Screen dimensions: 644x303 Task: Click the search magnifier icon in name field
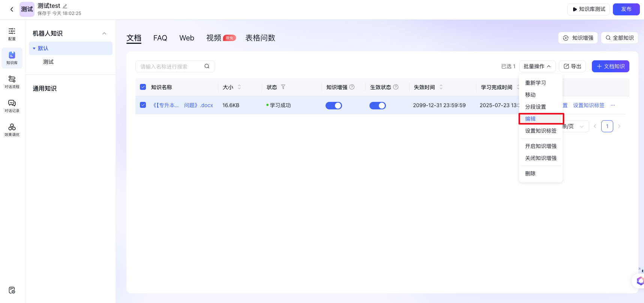[207, 66]
